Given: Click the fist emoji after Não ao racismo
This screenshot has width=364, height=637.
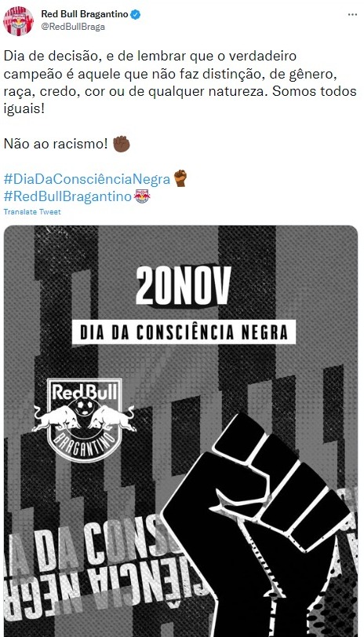Looking at the screenshot, I should (122, 144).
